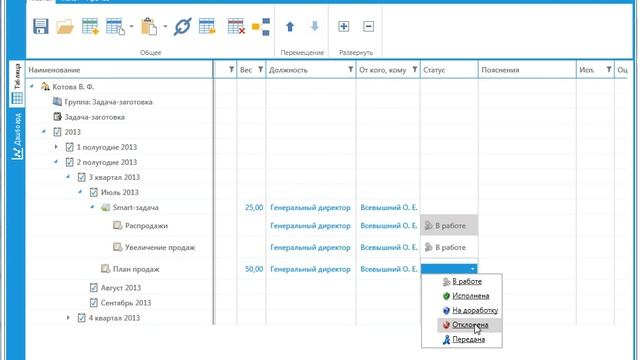The width and height of the screenshot is (640, 360).
Task: Collapse the Smart-задача node
Action: (x=92, y=207)
